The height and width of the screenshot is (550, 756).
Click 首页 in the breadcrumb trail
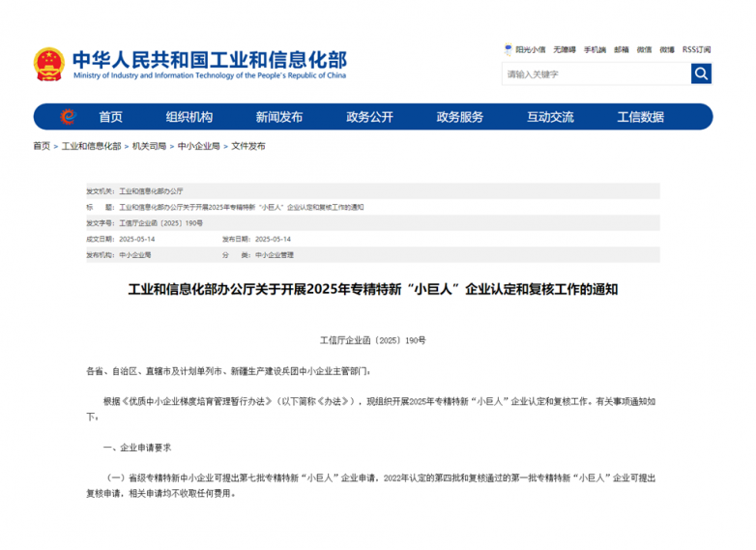pos(42,146)
